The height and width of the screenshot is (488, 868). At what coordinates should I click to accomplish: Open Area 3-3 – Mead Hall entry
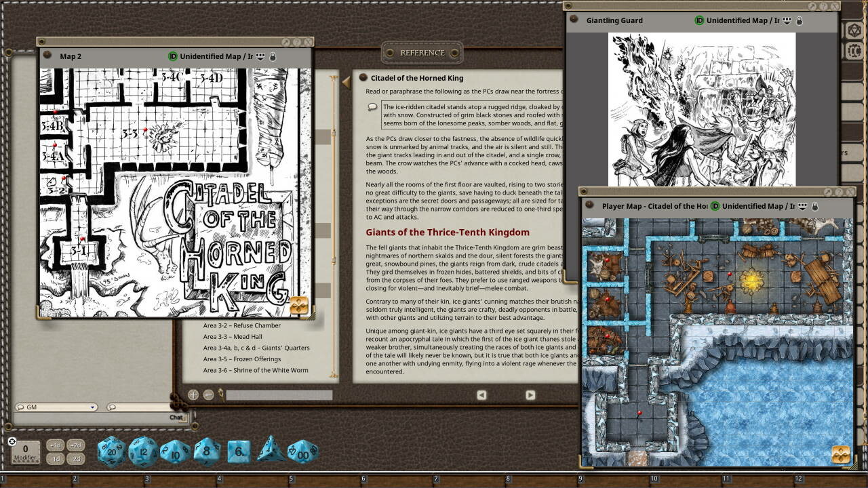coord(234,336)
